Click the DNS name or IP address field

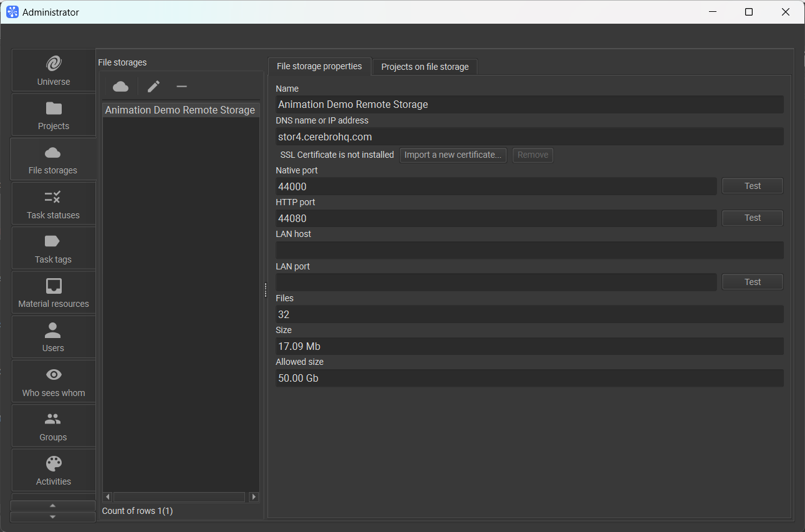(529, 137)
